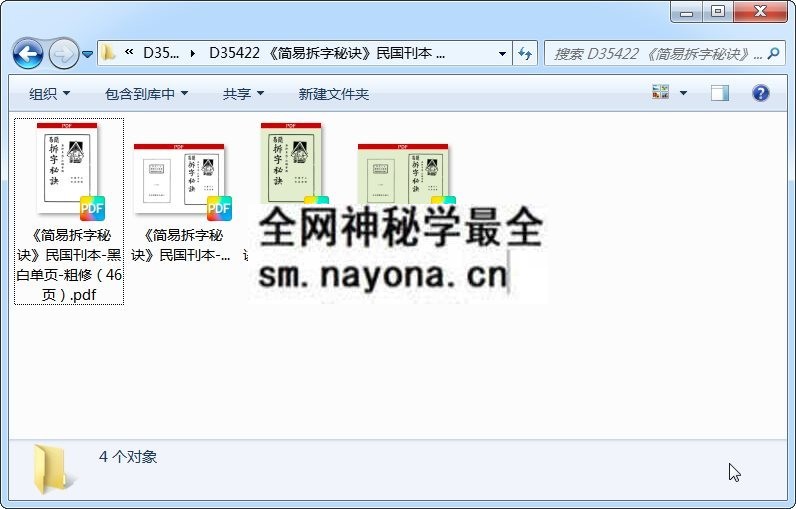Change view using the view icon
This screenshot has height=509, width=796.
pos(660,92)
